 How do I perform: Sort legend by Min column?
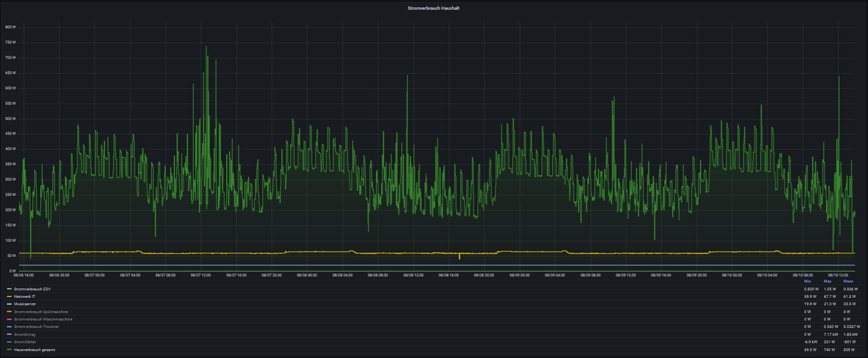coord(807,281)
